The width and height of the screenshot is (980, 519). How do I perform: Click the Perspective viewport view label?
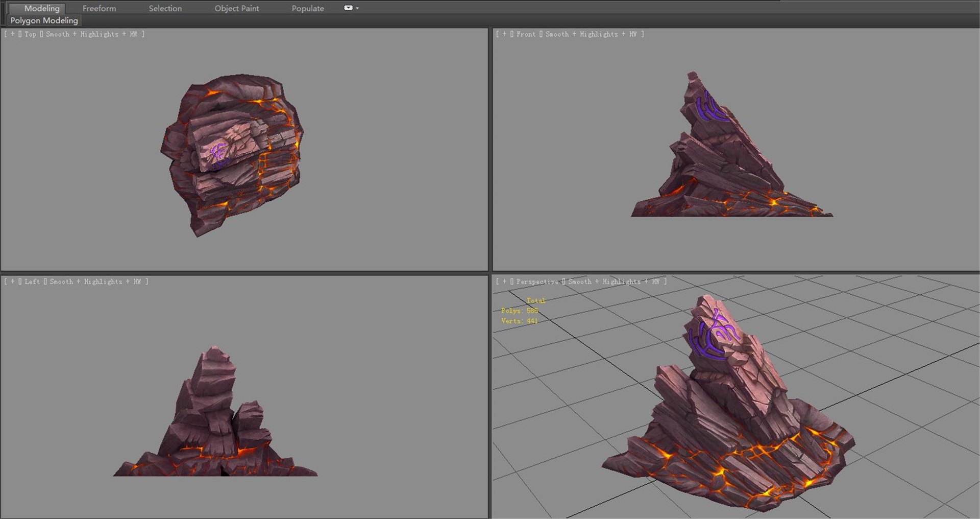tap(537, 281)
